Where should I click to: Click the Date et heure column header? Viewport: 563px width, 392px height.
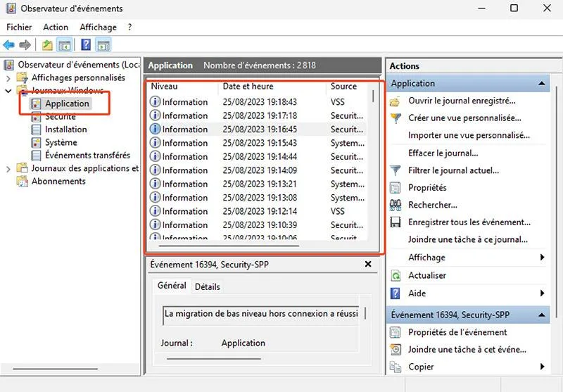coord(272,86)
